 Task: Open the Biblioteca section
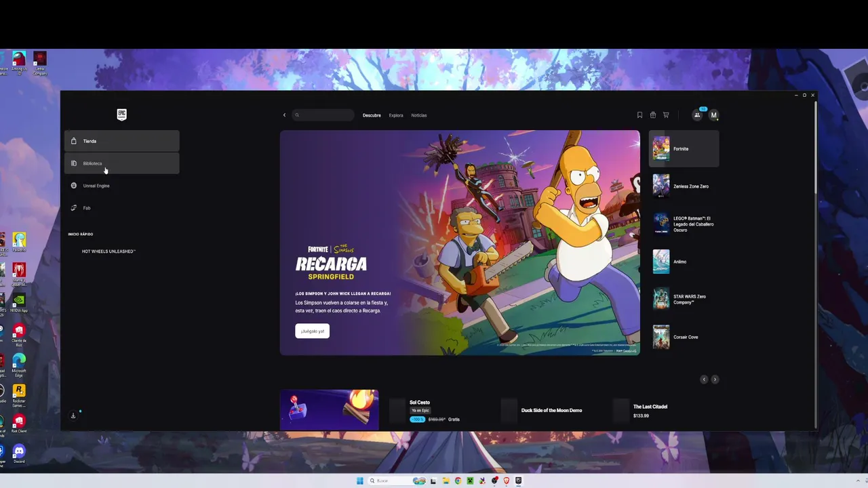[122, 163]
